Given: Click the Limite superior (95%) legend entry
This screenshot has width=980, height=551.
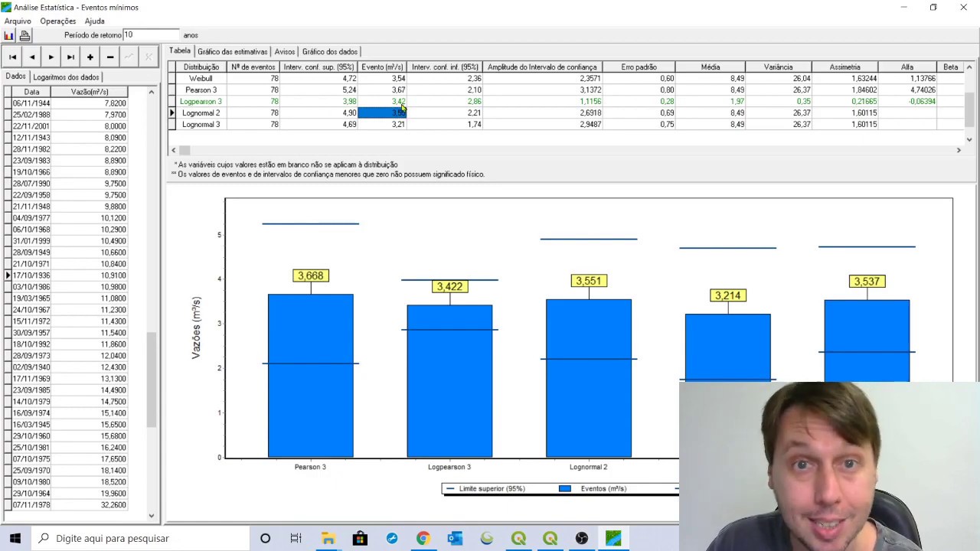Looking at the screenshot, I should coord(485,489).
